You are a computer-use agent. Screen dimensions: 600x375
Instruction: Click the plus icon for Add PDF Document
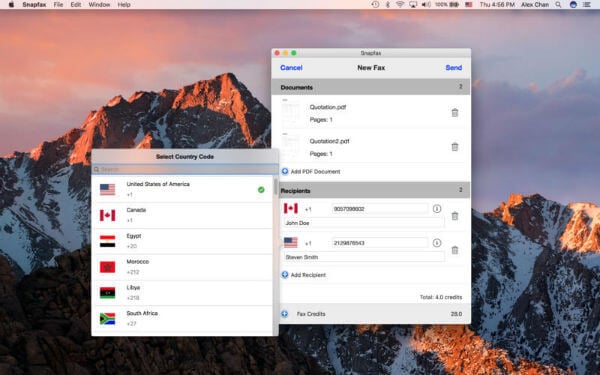tap(285, 171)
